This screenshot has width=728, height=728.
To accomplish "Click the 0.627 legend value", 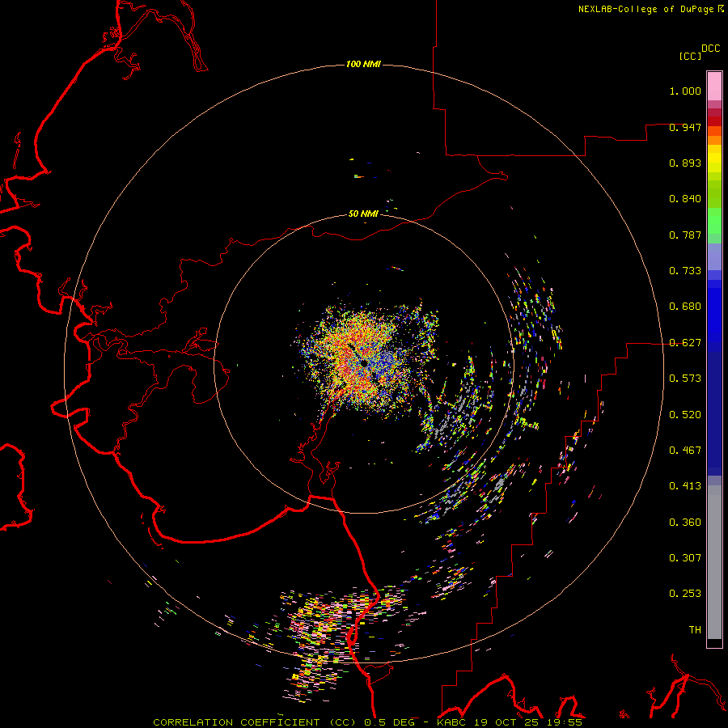I will point(685,343).
